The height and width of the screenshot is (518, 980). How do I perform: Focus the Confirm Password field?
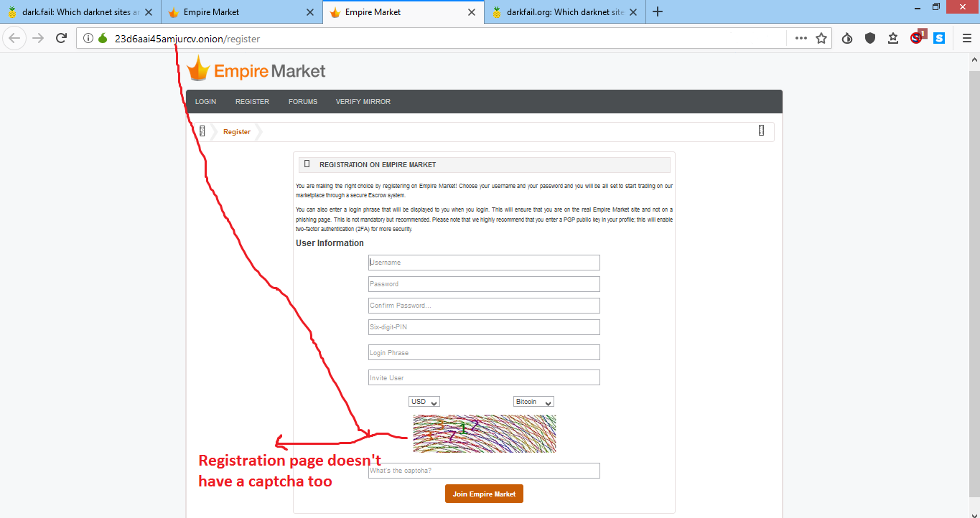pos(484,306)
